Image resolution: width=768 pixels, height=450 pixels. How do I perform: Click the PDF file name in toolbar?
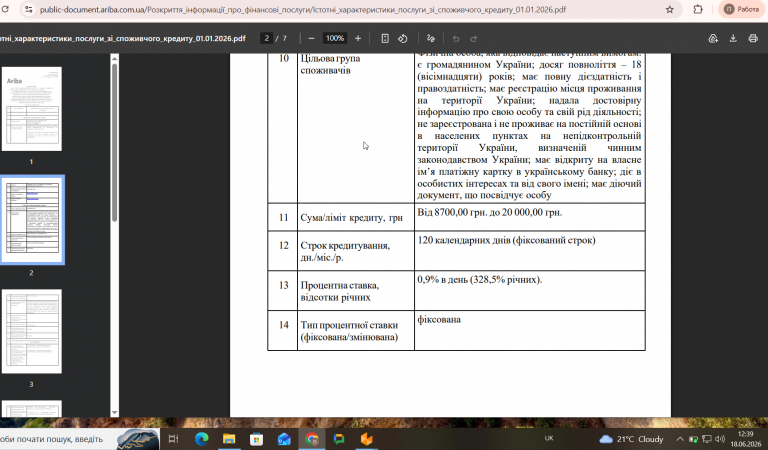coord(123,38)
